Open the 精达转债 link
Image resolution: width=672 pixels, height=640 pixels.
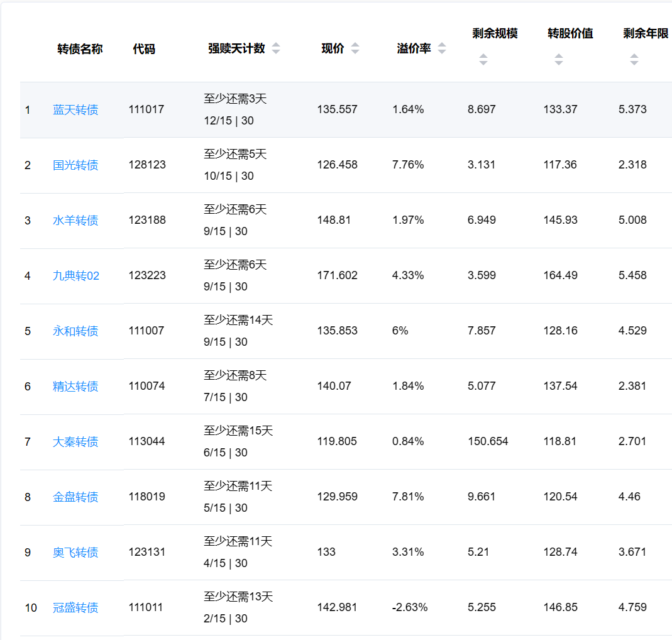coord(75,387)
